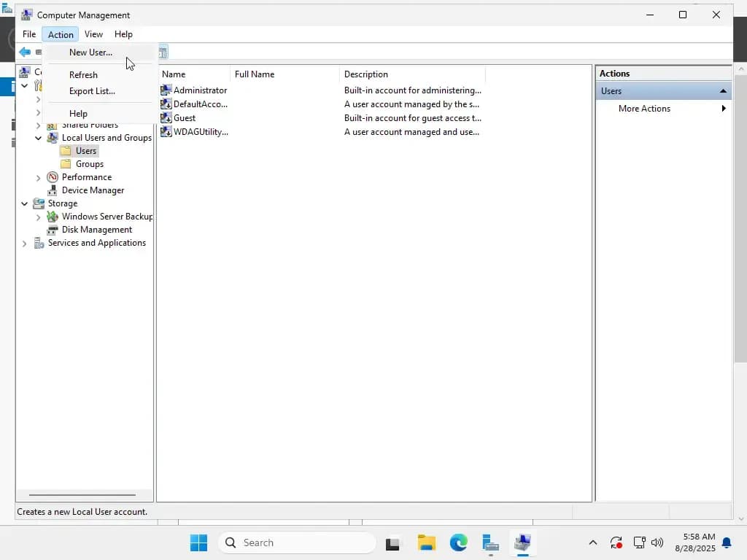Screen dimensions: 747x560
Task: Select Refresh in the Action menu
Action: coord(83,75)
